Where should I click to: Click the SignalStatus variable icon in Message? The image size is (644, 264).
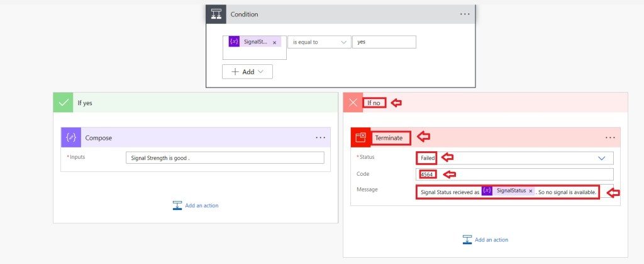(487, 191)
